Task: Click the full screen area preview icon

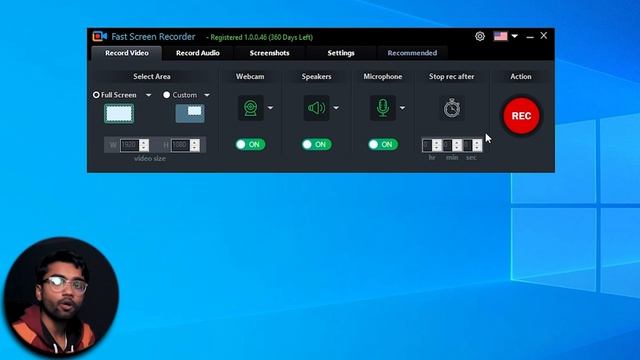Action: (119, 113)
